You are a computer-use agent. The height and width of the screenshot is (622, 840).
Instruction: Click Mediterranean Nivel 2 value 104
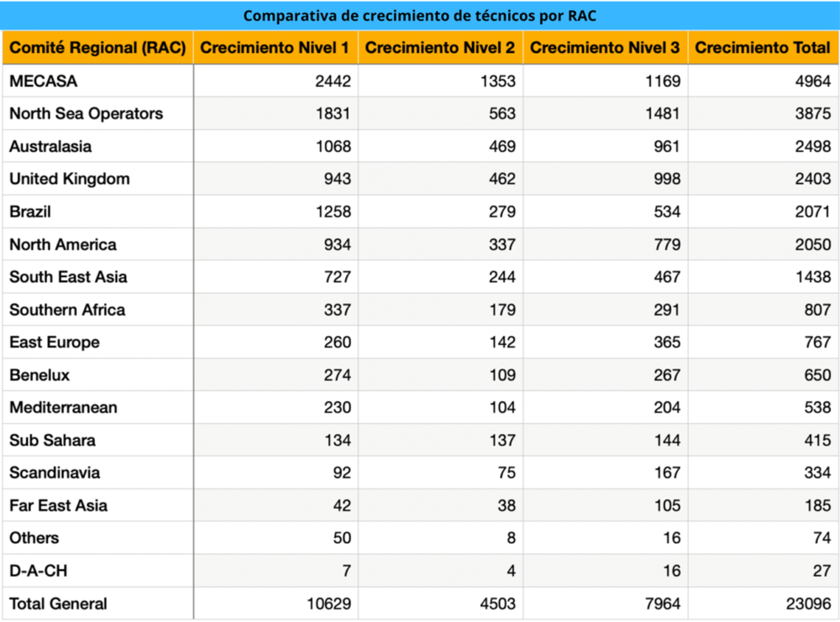coord(502,407)
